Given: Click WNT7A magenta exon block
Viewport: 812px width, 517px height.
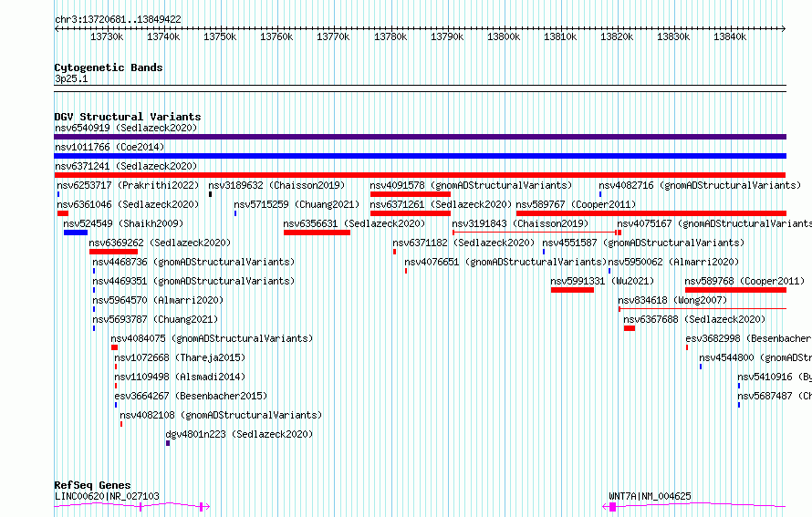Looking at the screenshot, I should tap(612, 507).
